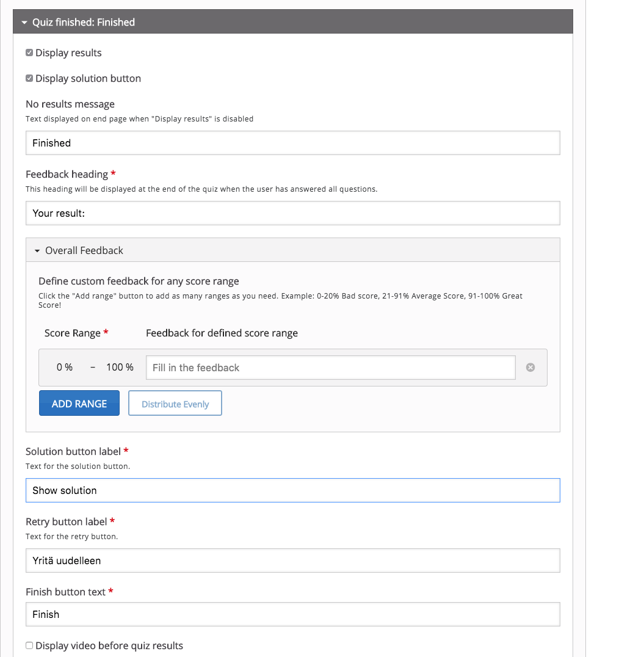
Task: Click the Finish button text heading
Action: point(66,592)
